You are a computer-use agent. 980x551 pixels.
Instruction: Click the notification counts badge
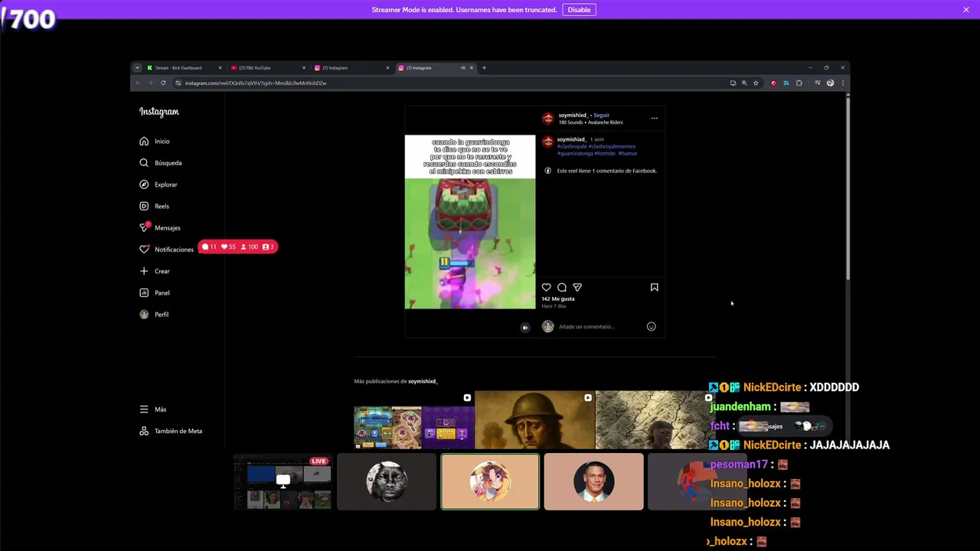pyautogui.click(x=237, y=247)
